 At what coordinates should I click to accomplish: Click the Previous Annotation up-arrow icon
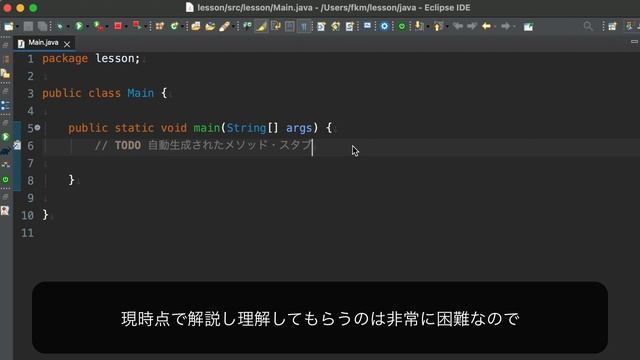point(438,27)
